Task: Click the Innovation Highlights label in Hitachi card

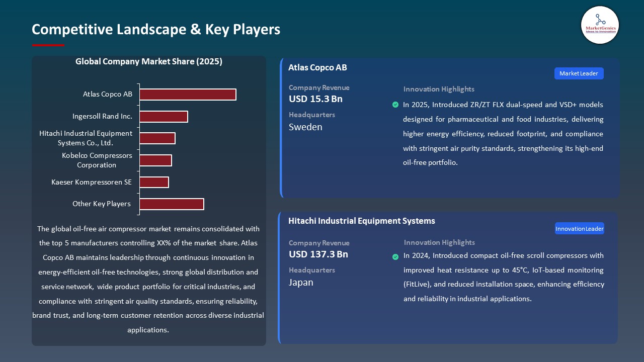Action: tap(439, 242)
